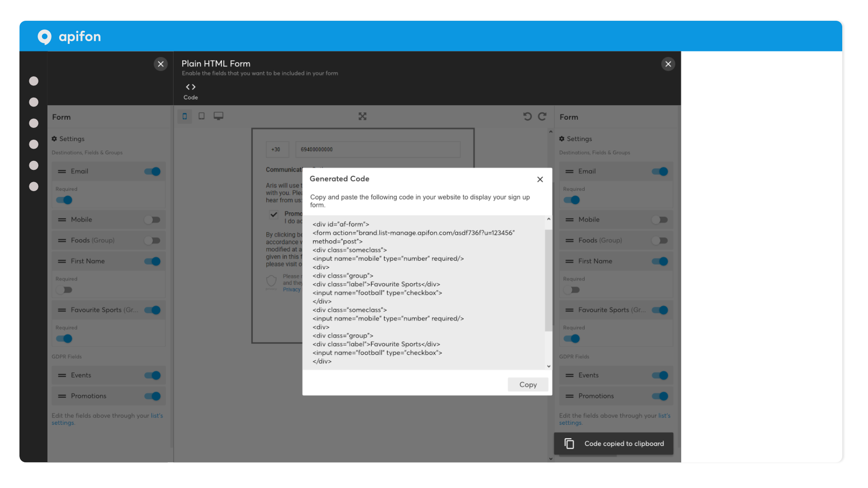Viewport: 868px width, 488px height.
Task: Toggle Promotions switch in right panel
Action: tap(660, 396)
